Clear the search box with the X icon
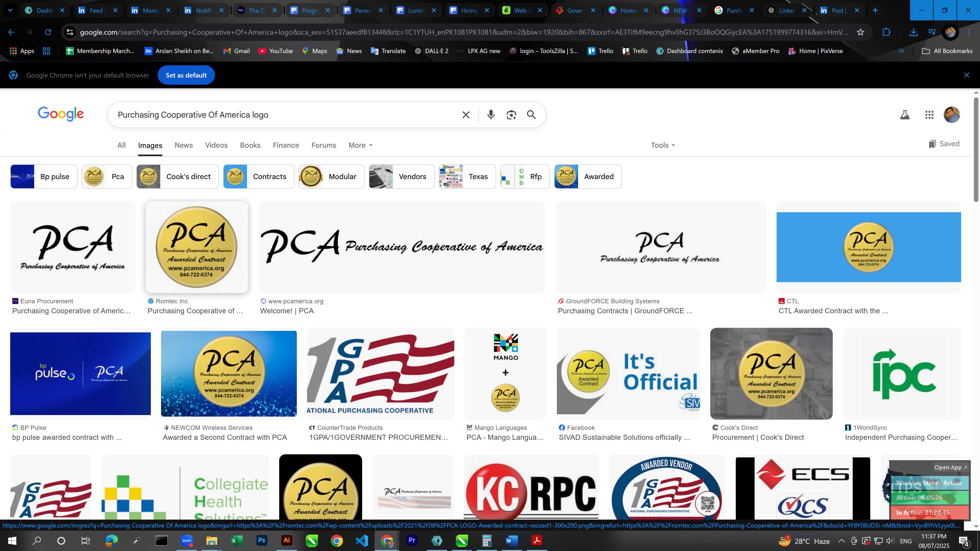 466,115
